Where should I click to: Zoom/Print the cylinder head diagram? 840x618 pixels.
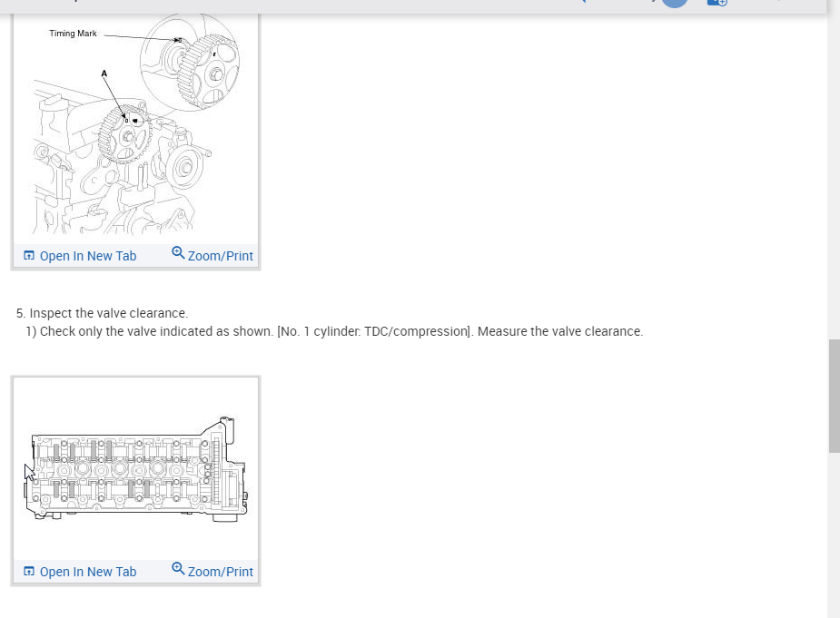pyautogui.click(x=212, y=571)
